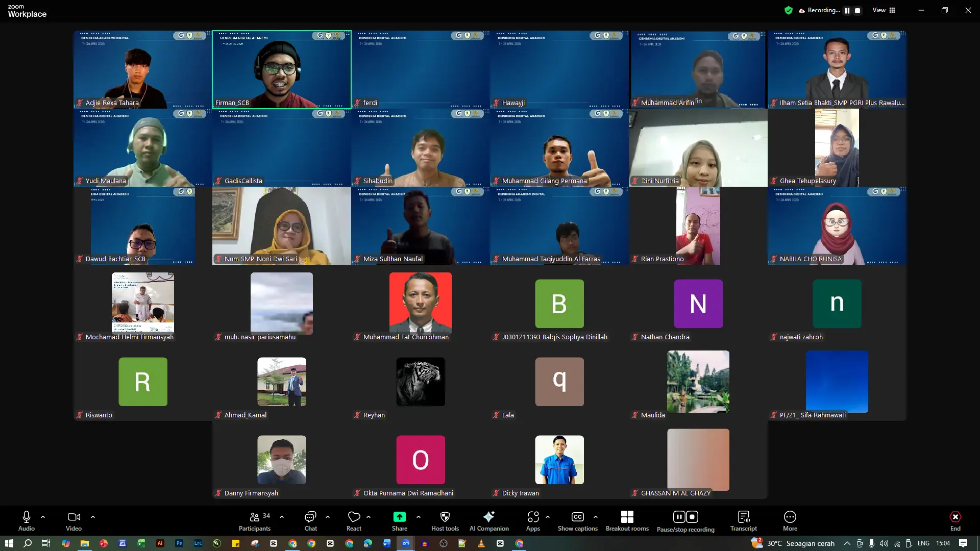Open the Participants panel
The height and width of the screenshot is (551, 980).
[255, 521]
